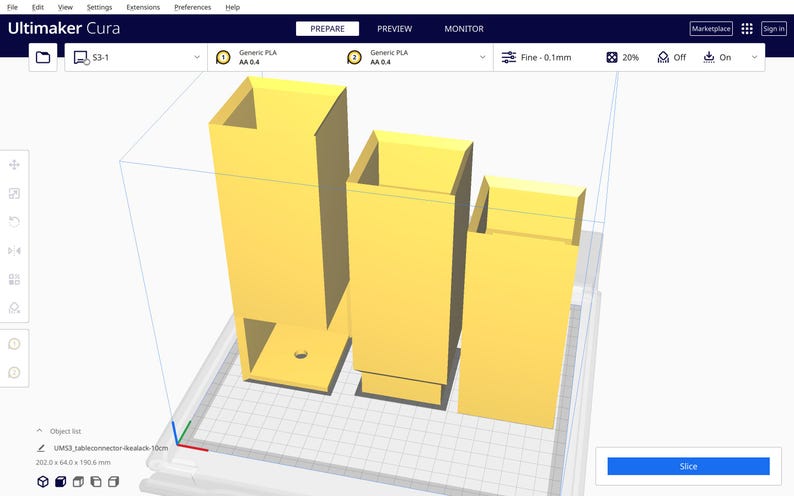Switch to left side view cube
Viewport: 794px width, 496px height.
coord(96,481)
